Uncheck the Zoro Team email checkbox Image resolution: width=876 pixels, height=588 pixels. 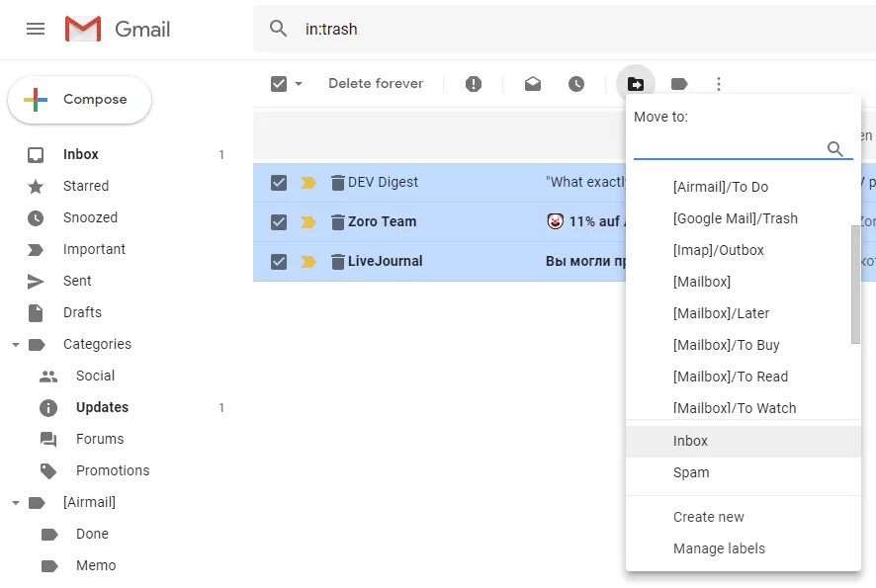point(279,222)
